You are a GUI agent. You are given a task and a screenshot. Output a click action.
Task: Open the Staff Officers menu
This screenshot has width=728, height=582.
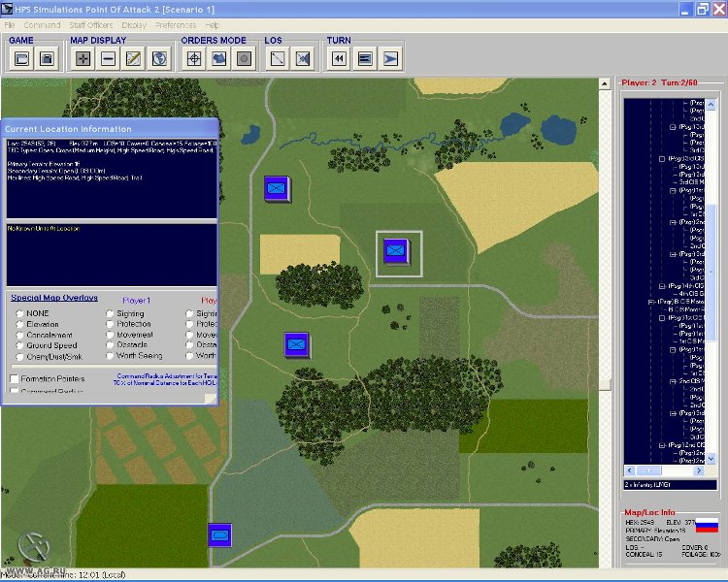(91, 24)
